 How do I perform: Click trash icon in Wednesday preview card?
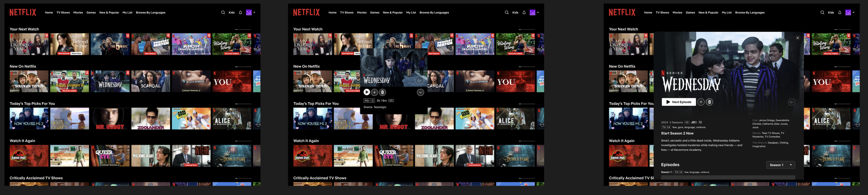(x=382, y=92)
